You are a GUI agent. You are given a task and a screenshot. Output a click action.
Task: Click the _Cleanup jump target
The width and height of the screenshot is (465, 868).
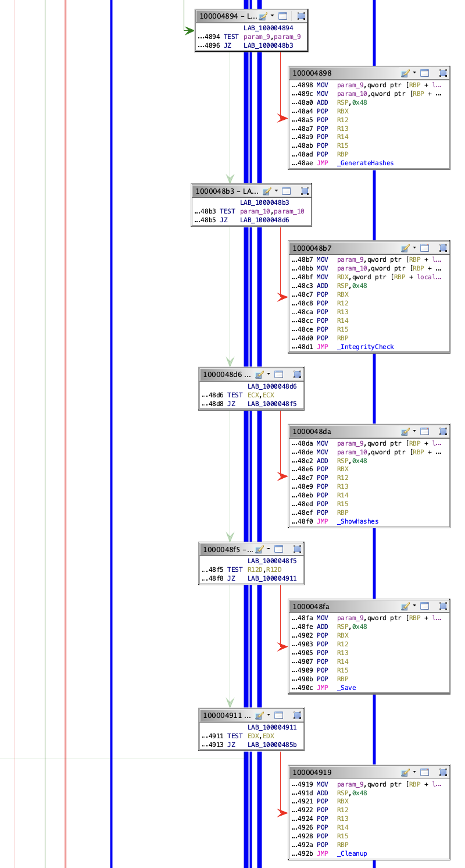(x=352, y=854)
